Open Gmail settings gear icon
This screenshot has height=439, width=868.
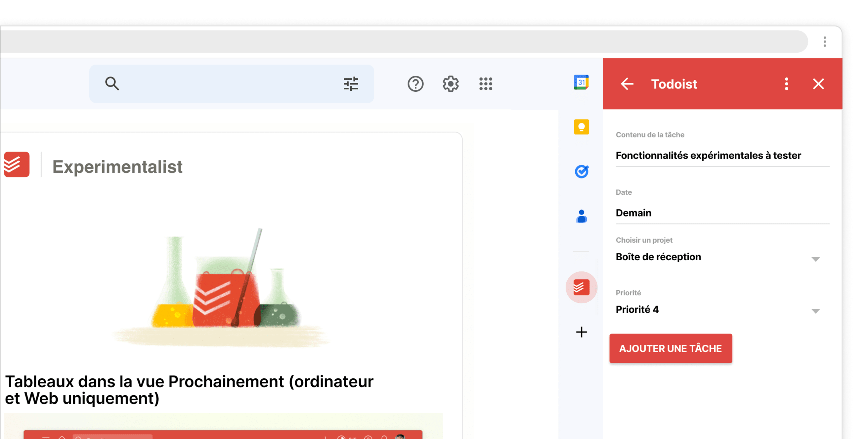451,84
